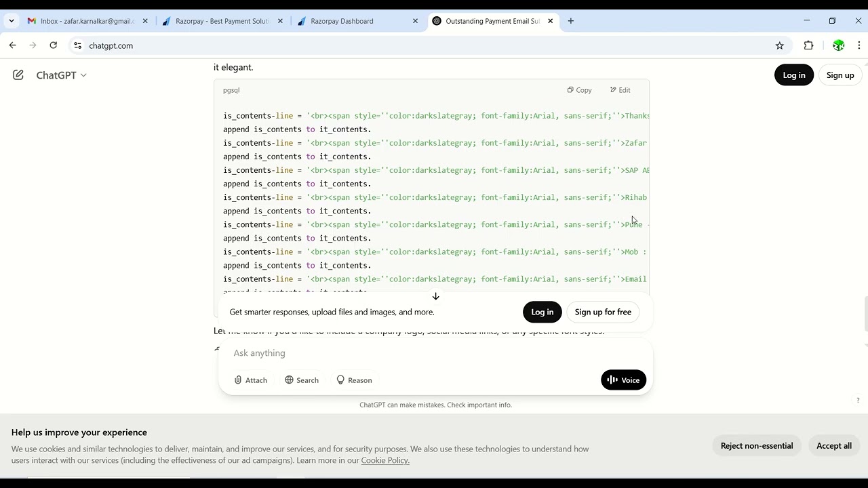Open the Cookie Policy link
The height and width of the screenshot is (488, 868).
click(x=385, y=460)
